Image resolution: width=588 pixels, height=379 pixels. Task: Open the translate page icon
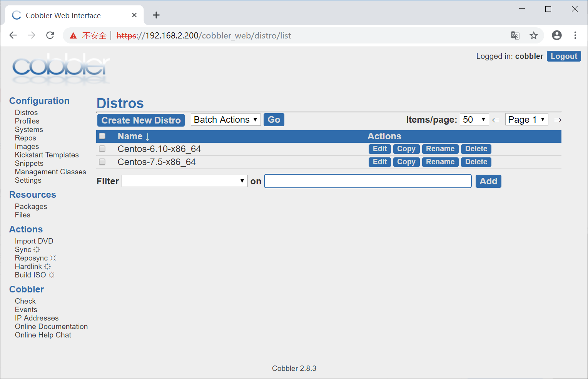point(515,35)
